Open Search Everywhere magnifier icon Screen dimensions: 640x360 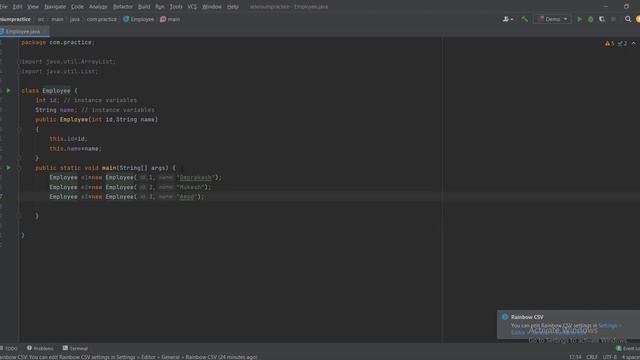click(x=628, y=19)
